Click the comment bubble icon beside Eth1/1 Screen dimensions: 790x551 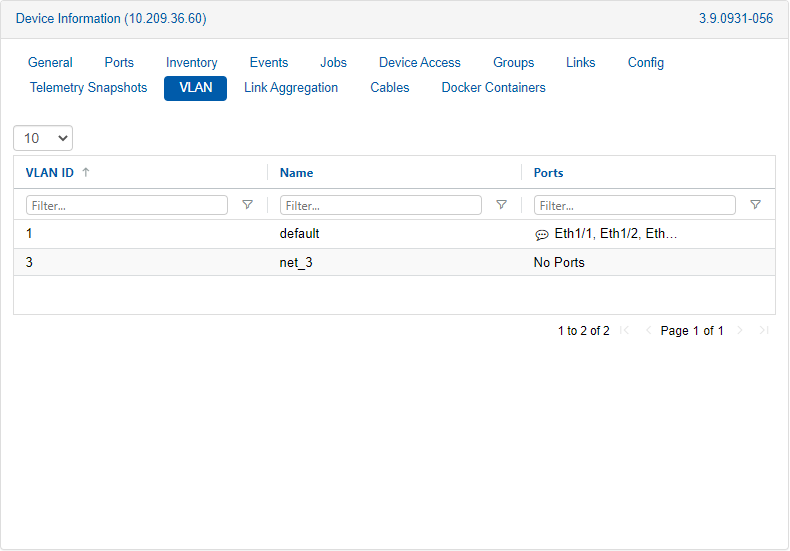542,235
